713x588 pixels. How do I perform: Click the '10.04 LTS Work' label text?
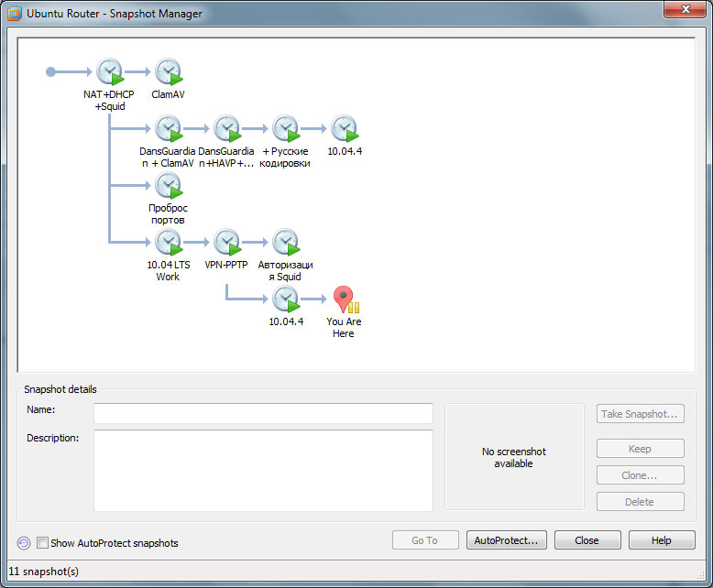[169, 270]
